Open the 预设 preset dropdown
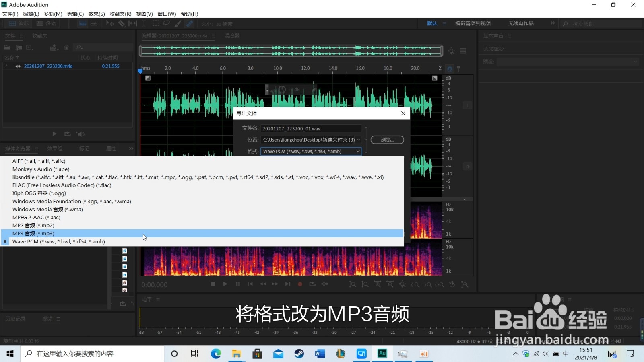This screenshot has width=644, height=362. point(568,62)
